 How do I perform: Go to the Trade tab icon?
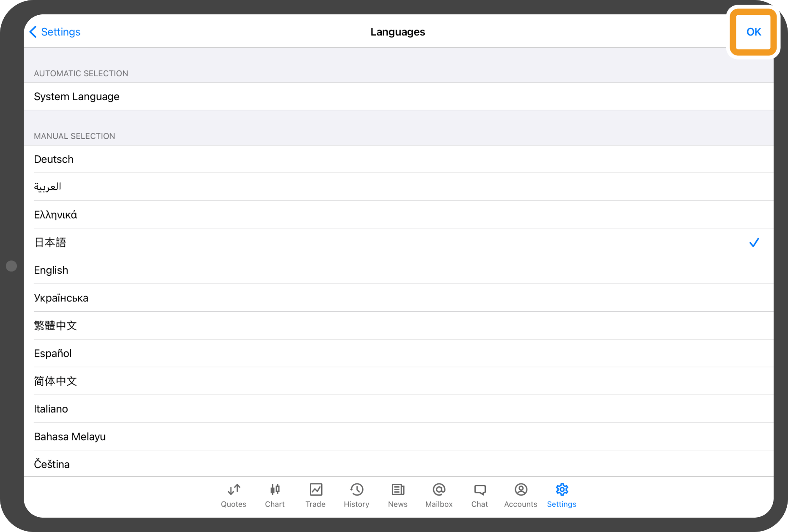pyautogui.click(x=316, y=490)
